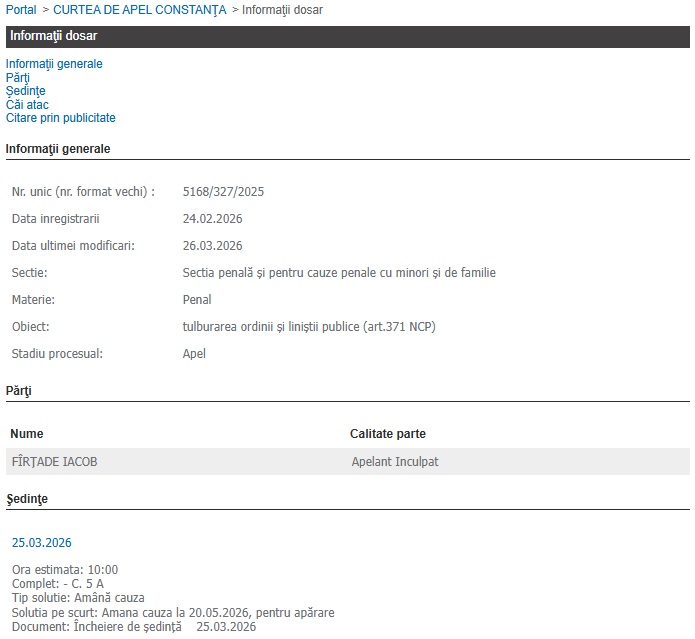Select the FÎRȚADE IACOB party name
This screenshot has width=695, height=639.
click(54, 462)
